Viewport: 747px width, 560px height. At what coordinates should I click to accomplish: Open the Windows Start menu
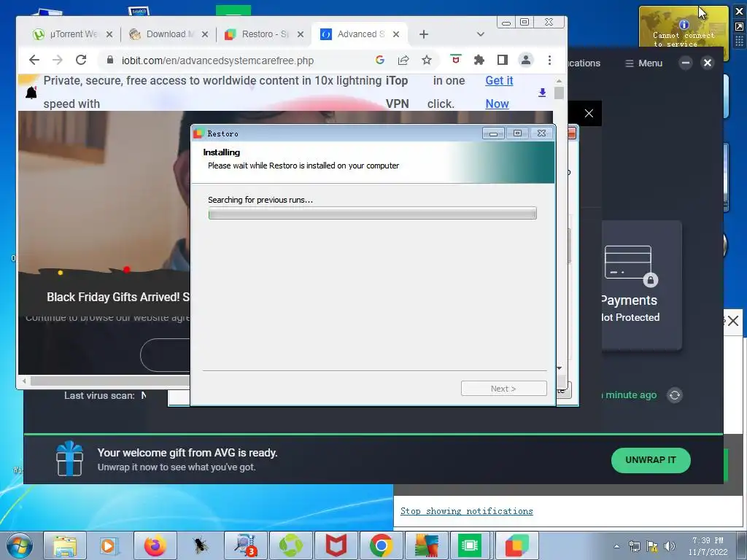coord(19,545)
